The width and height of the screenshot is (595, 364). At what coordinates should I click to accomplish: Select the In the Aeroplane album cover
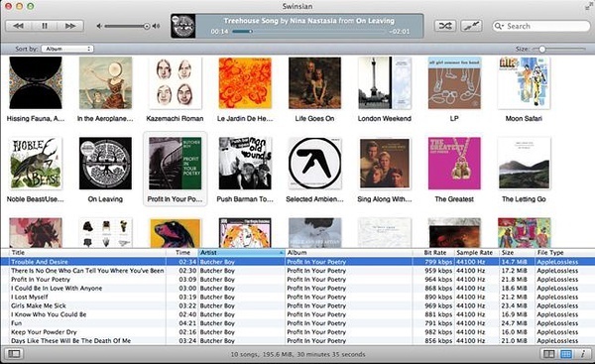point(105,82)
